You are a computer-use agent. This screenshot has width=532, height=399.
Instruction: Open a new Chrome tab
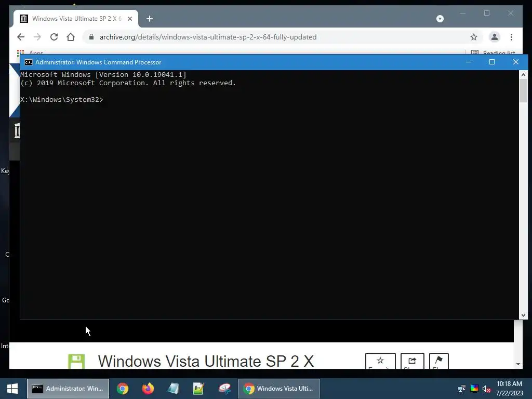(150, 19)
